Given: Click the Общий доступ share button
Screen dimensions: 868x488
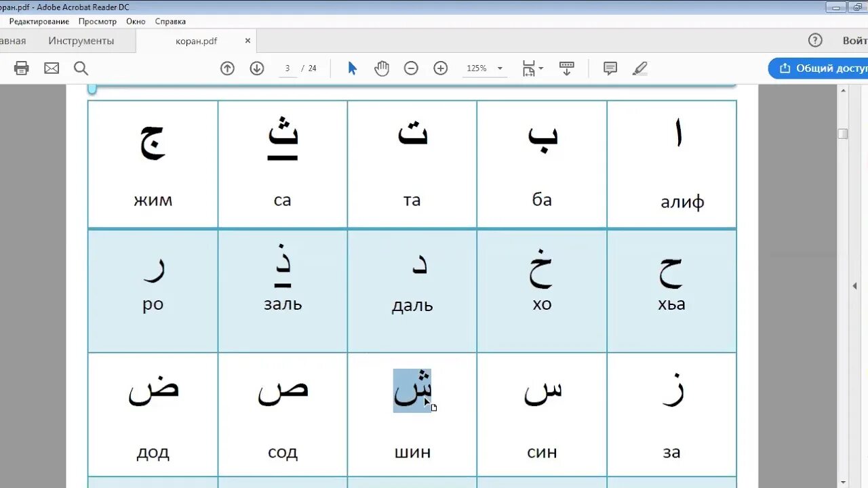Looking at the screenshot, I should (821, 68).
